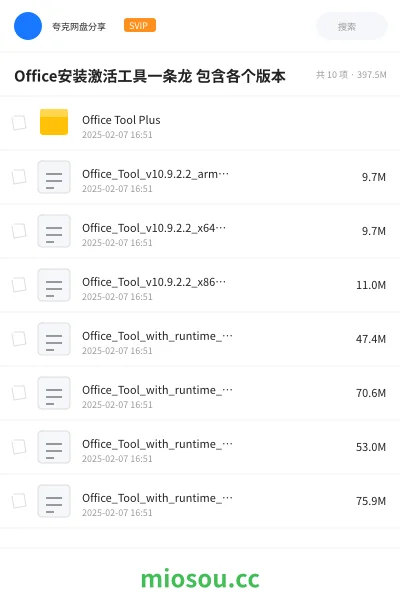Focus the 搜索 search field
Viewport: 400px width, 600px height.
point(352,26)
